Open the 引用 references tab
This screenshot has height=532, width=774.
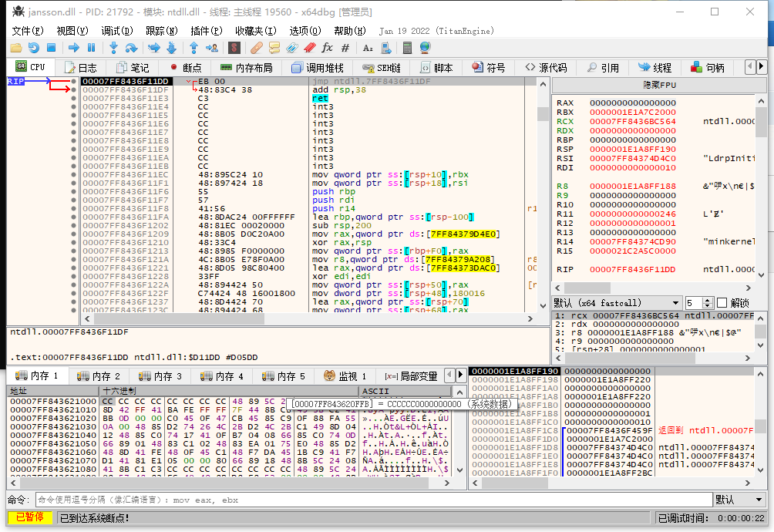(x=603, y=68)
